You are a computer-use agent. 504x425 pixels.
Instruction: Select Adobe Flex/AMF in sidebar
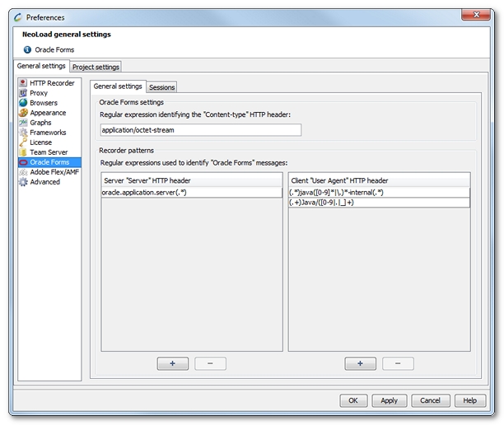(54, 172)
